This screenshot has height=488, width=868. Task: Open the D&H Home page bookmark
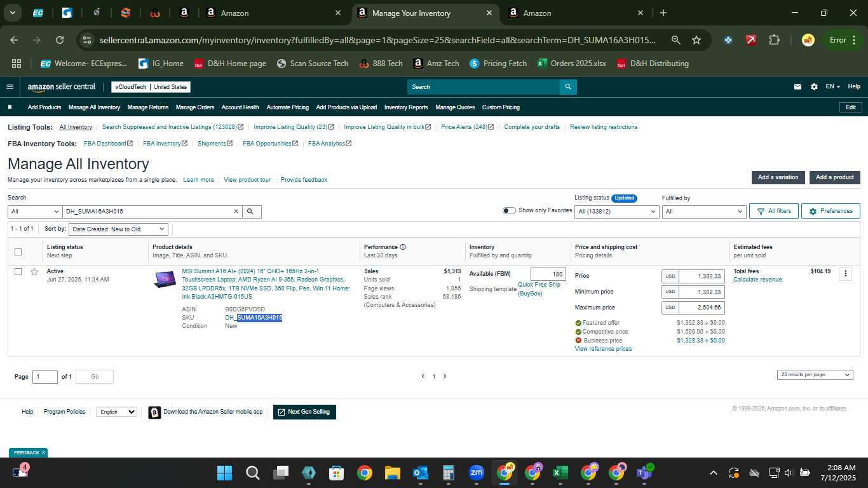[x=230, y=64]
